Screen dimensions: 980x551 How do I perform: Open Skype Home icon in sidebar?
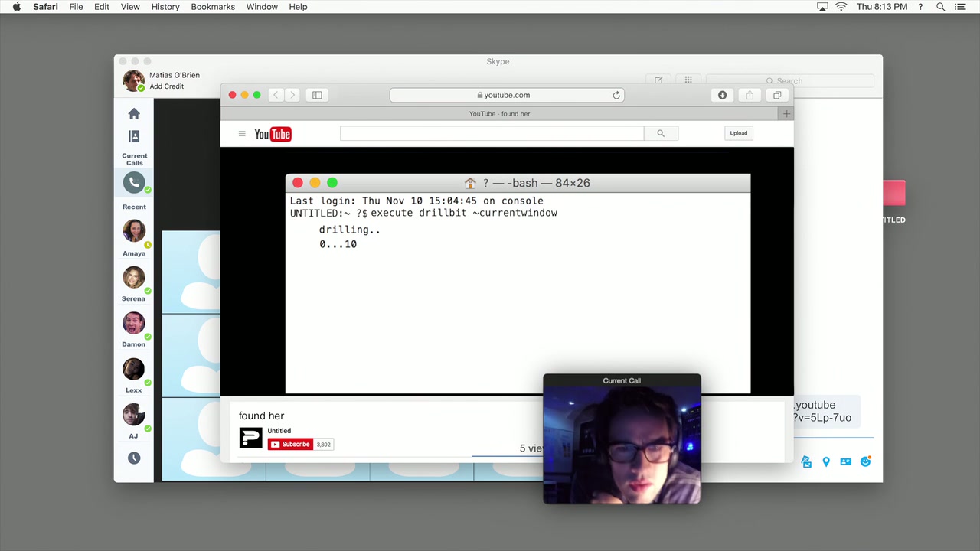(134, 114)
